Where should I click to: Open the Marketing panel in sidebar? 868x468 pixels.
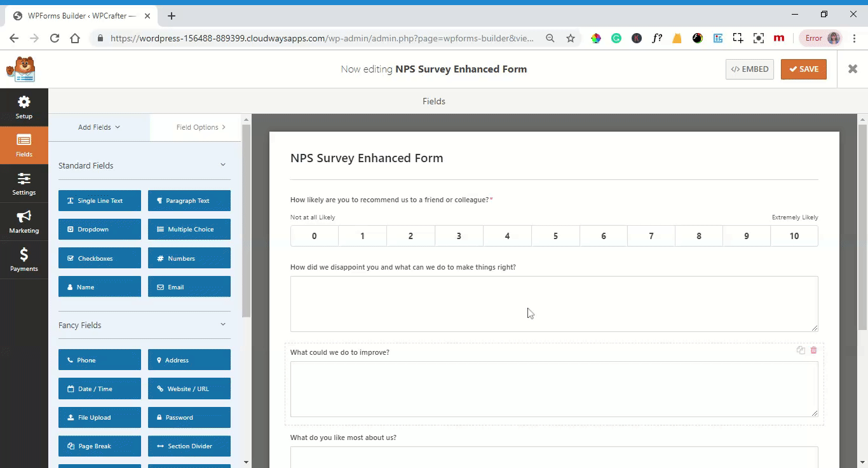click(x=24, y=221)
